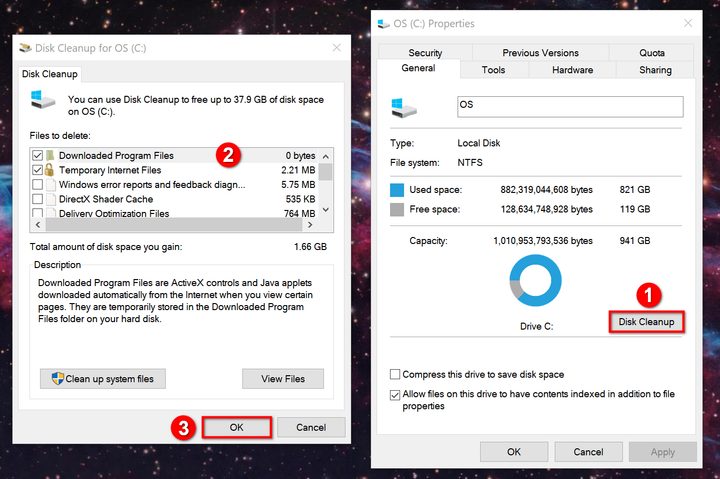Select the Temporary Internet Files row text
720x479 pixels.
110,170
